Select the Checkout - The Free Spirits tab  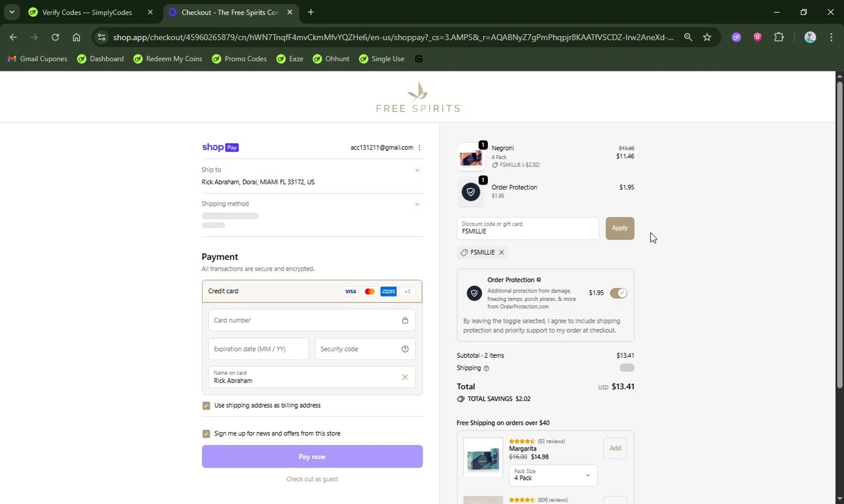[231, 12]
